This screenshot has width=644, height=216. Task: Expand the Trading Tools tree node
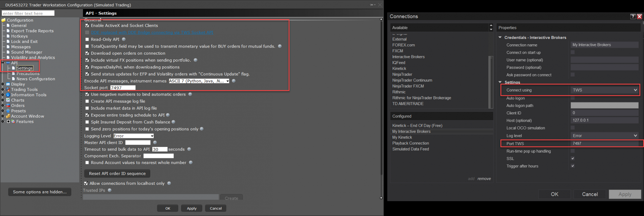click(x=3, y=90)
